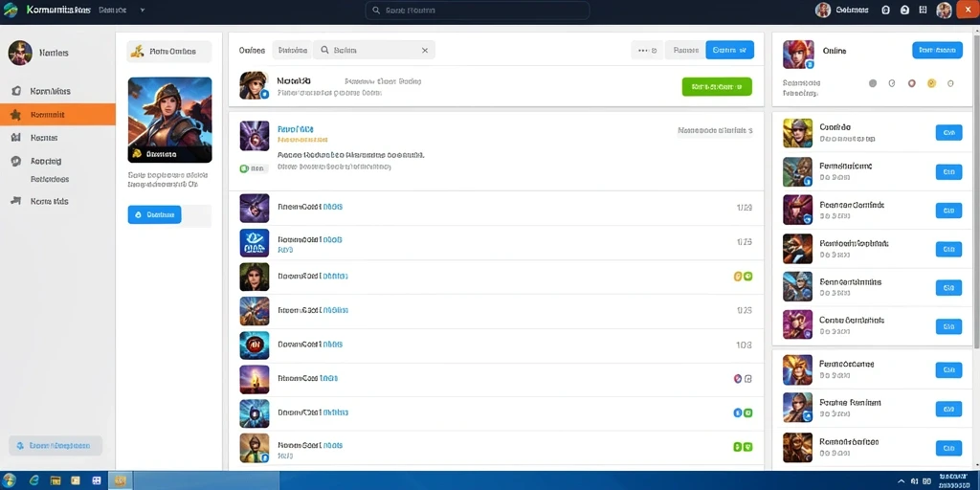Open the red-haired hero avatar beside Online

coord(798,55)
